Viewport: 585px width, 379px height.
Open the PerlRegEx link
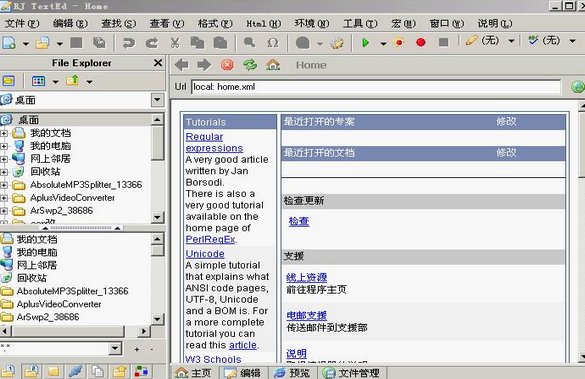pyautogui.click(x=210, y=239)
